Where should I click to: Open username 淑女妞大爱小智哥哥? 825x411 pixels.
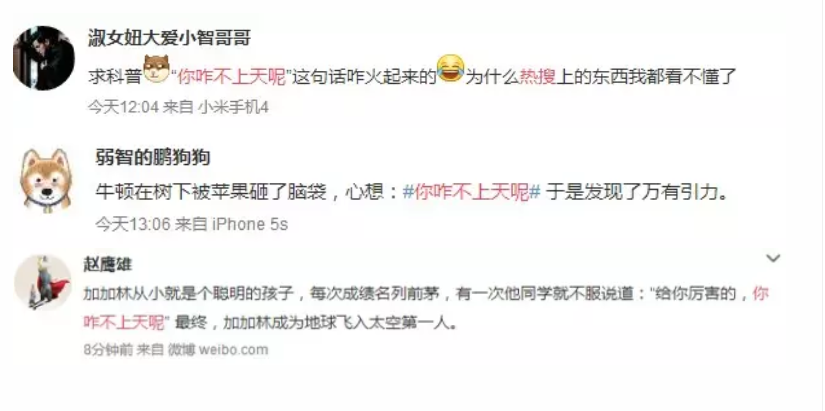pos(169,38)
